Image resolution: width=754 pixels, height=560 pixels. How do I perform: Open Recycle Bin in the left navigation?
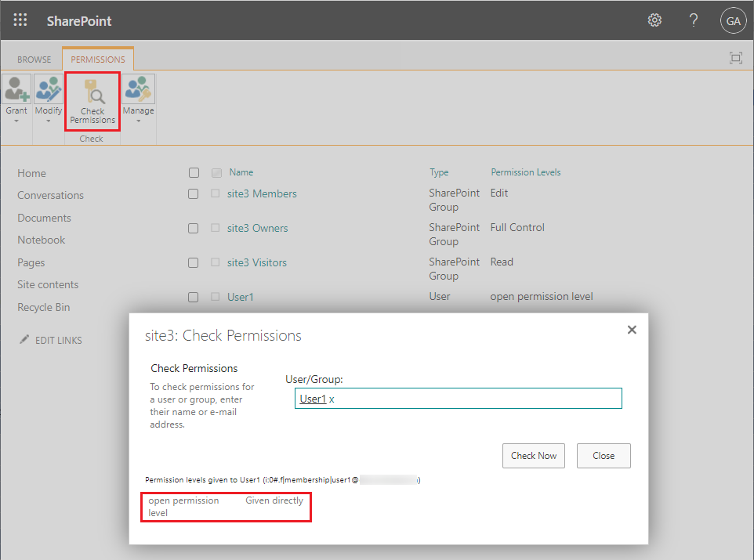[x=44, y=307]
